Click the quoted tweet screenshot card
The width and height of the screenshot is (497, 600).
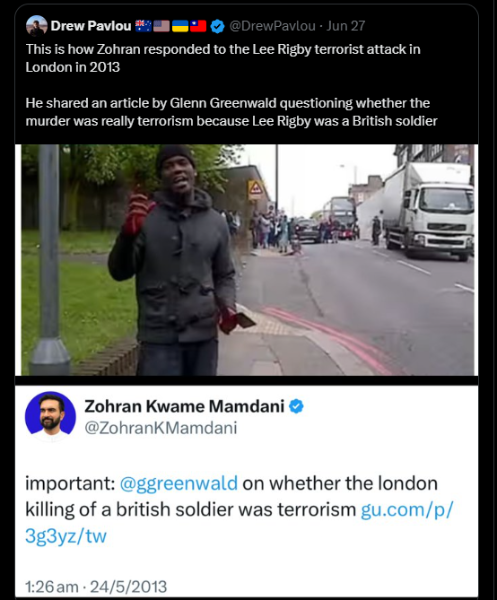pyautogui.click(x=246, y=491)
